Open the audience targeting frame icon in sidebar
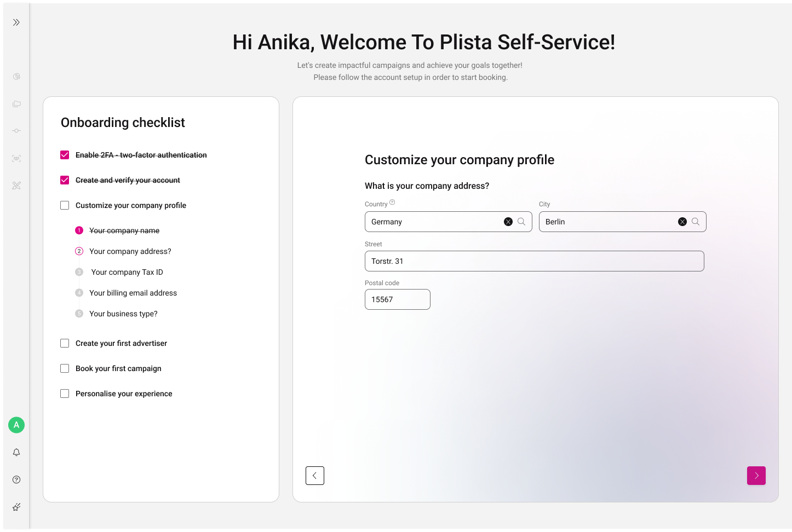The image size is (792, 532). click(16, 158)
